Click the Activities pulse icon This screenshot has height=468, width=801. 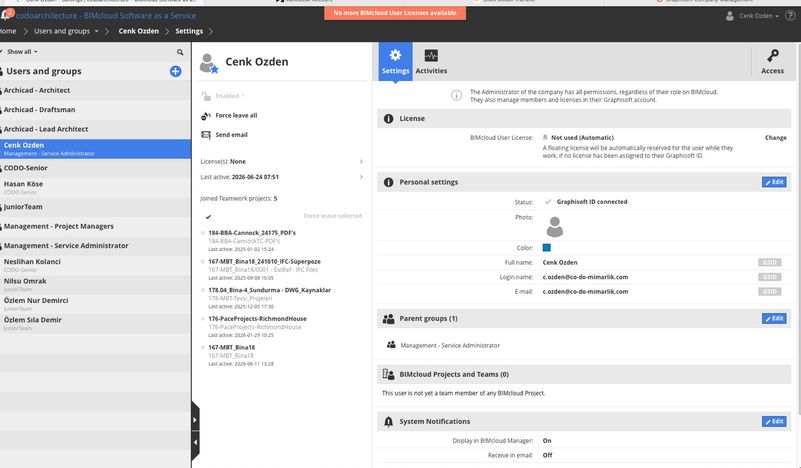pos(431,56)
